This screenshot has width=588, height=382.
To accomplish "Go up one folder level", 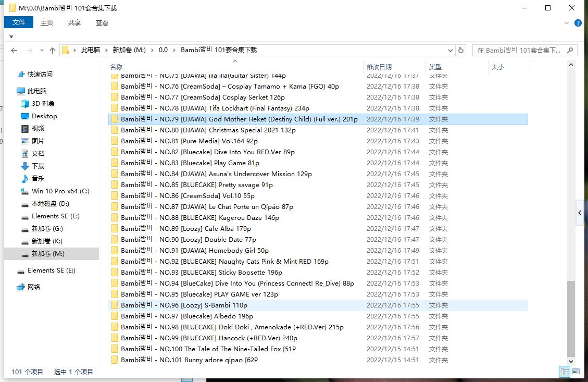I will point(53,50).
